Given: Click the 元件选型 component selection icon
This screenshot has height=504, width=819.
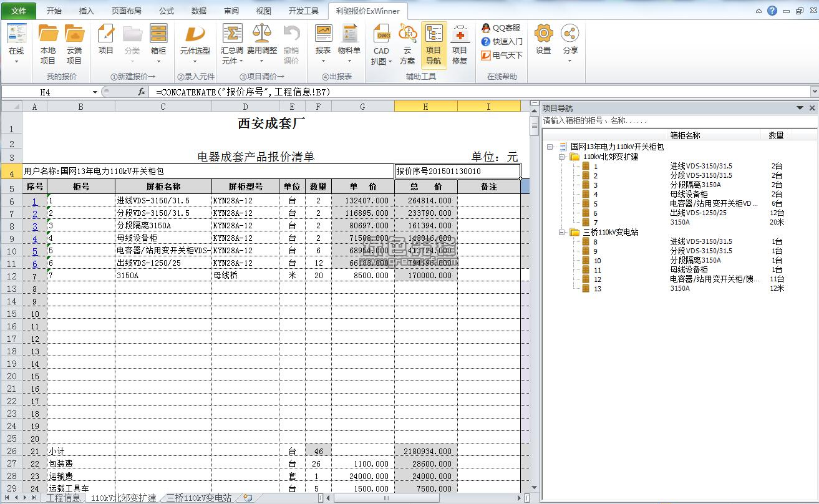Looking at the screenshot, I should click(x=195, y=34).
